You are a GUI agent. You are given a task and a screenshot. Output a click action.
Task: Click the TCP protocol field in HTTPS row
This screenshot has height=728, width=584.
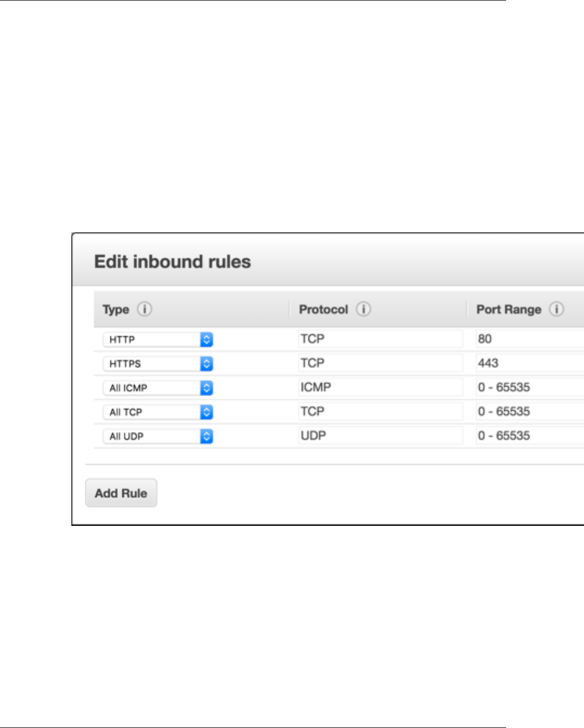(381, 363)
